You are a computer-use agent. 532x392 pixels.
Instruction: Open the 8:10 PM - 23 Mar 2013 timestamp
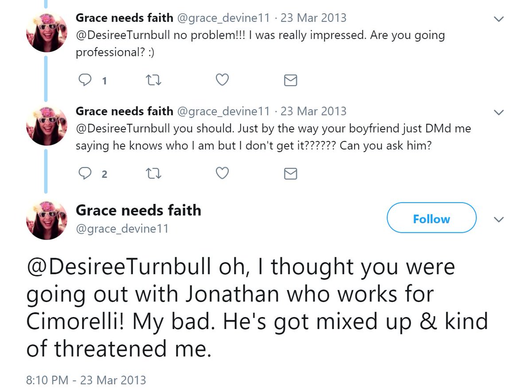[86, 380]
